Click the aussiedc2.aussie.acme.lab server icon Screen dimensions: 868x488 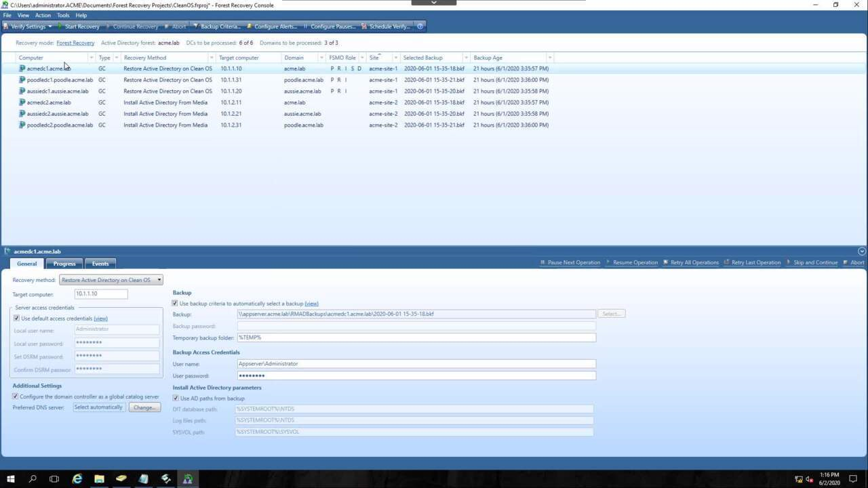click(22, 114)
